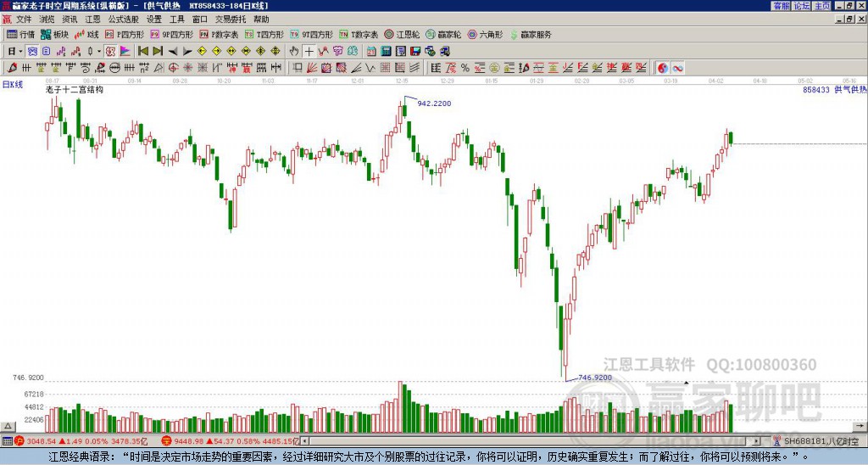868x465 pixels.
Task: Open the 9P四方形 tool
Action: point(171,34)
